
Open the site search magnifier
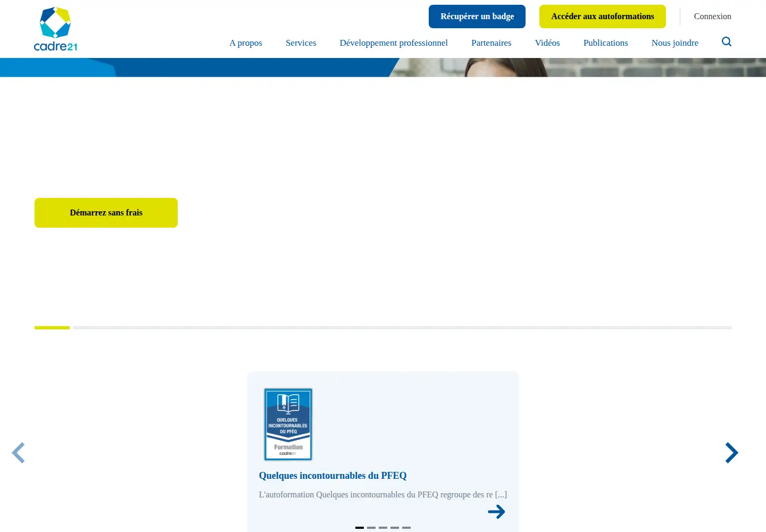click(x=727, y=42)
